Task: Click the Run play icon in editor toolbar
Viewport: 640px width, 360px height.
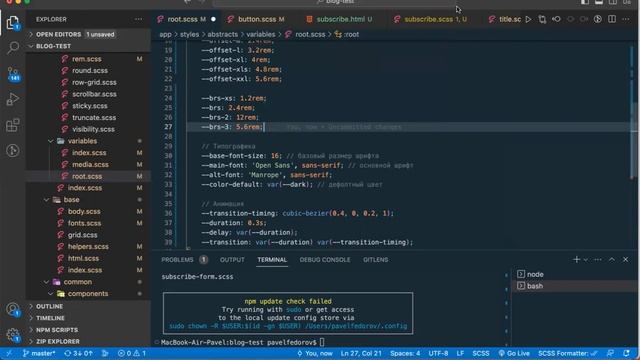Action: 529,19
